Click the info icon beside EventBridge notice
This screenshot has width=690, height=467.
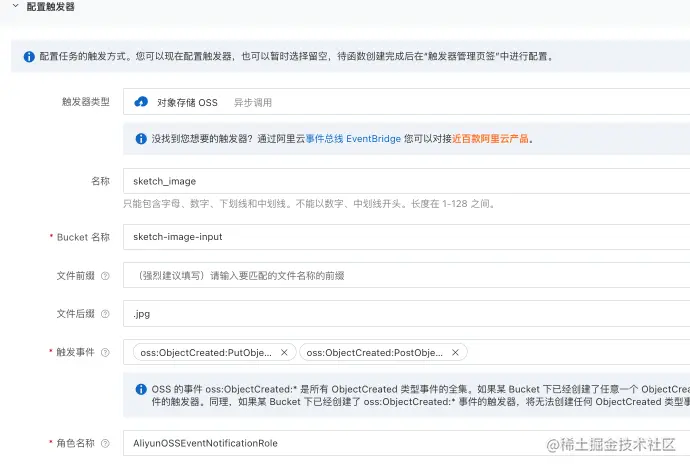(141, 139)
